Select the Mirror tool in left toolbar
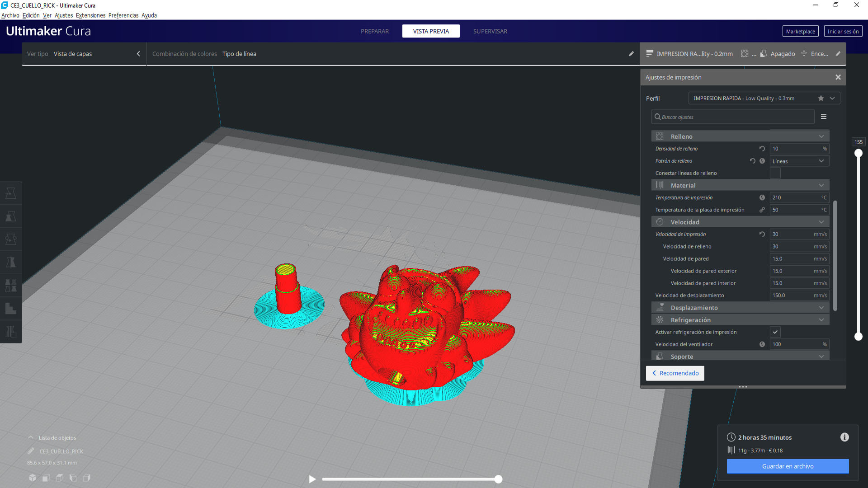 coord(11,262)
